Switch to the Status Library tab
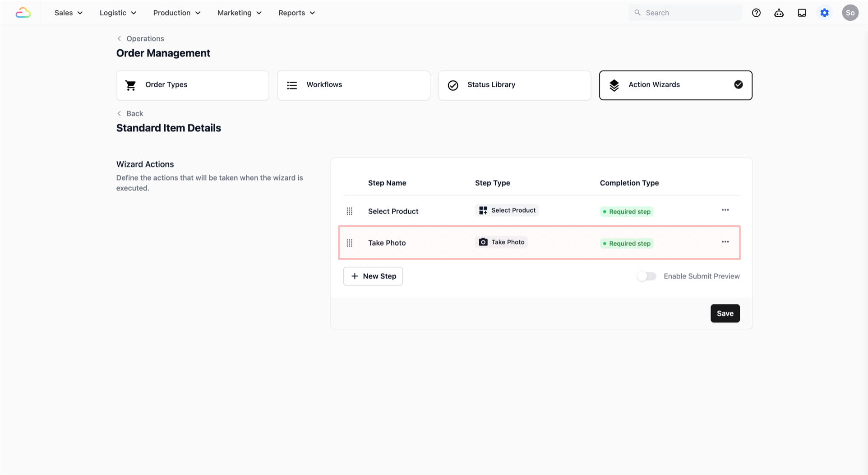This screenshot has width=868, height=475. pyautogui.click(x=514, y=85)
